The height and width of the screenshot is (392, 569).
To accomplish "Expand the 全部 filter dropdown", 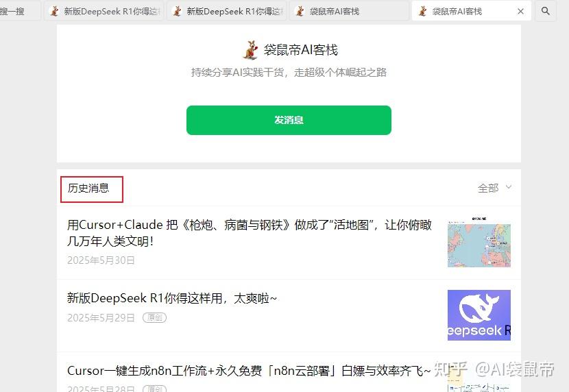I will (x=494, y=188).
